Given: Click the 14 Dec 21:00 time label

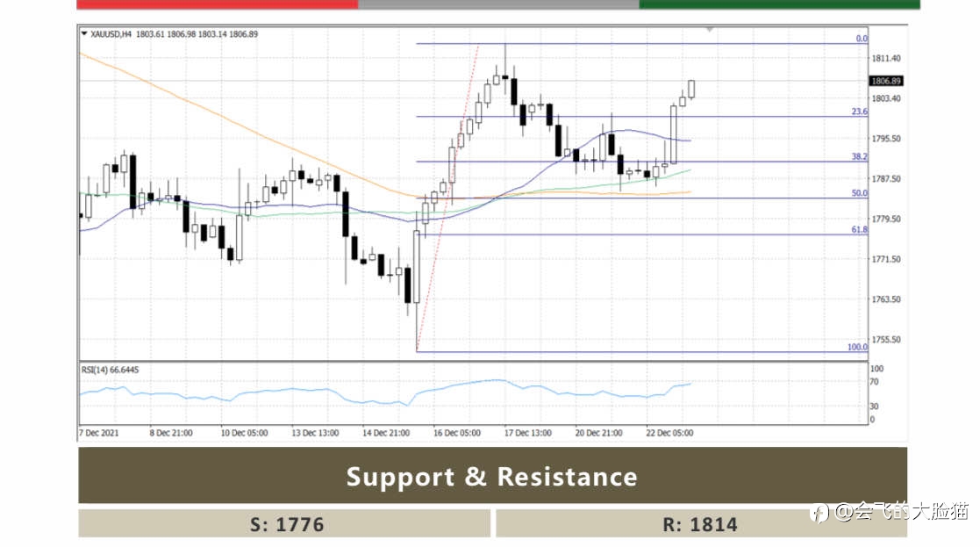Looking at the screenshot, I should tap(386, 433).
